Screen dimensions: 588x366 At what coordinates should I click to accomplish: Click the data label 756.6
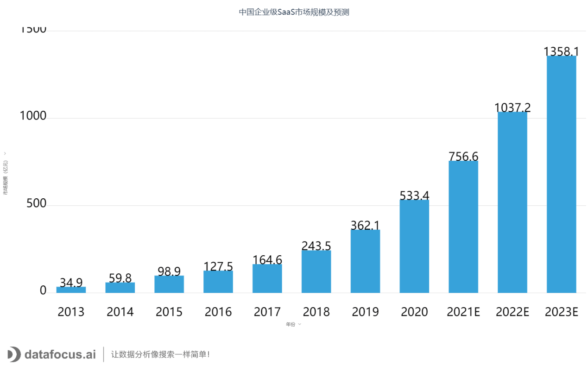(463, 157)
